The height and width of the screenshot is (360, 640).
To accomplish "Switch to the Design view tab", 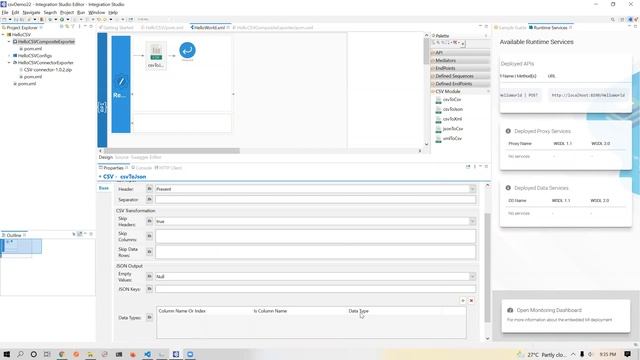I will [x=105, y=157].
